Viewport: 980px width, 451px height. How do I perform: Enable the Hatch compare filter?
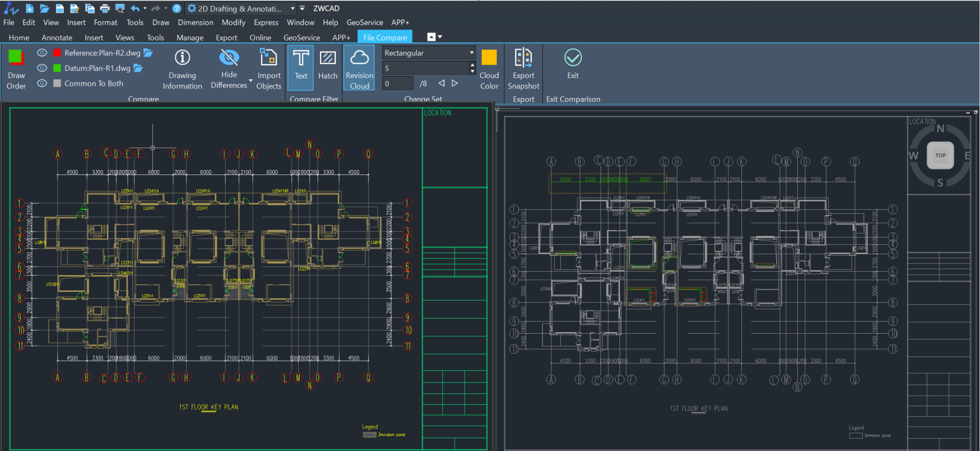pyautogui.click(x=328, y=67)
